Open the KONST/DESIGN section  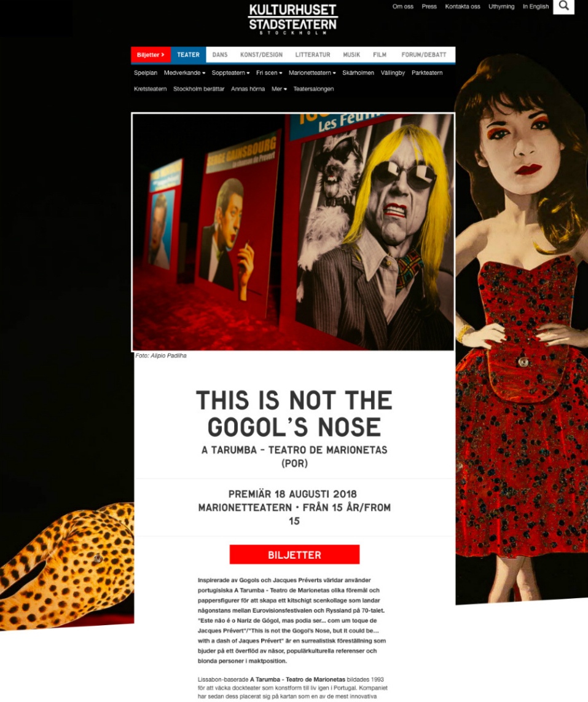261,55
